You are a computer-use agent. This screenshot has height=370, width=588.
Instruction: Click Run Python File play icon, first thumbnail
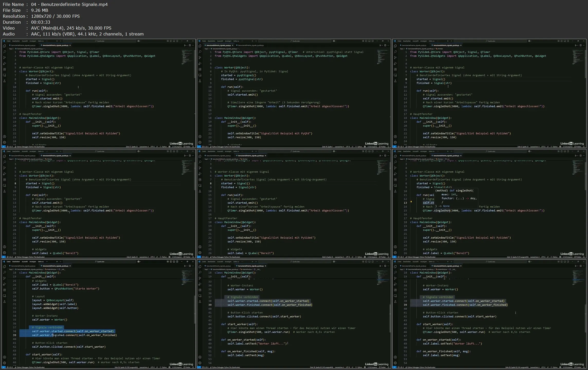tap(185, 45)
